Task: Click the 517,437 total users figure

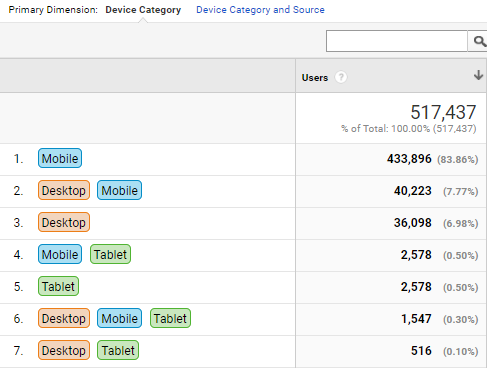Action: (443, 112)
